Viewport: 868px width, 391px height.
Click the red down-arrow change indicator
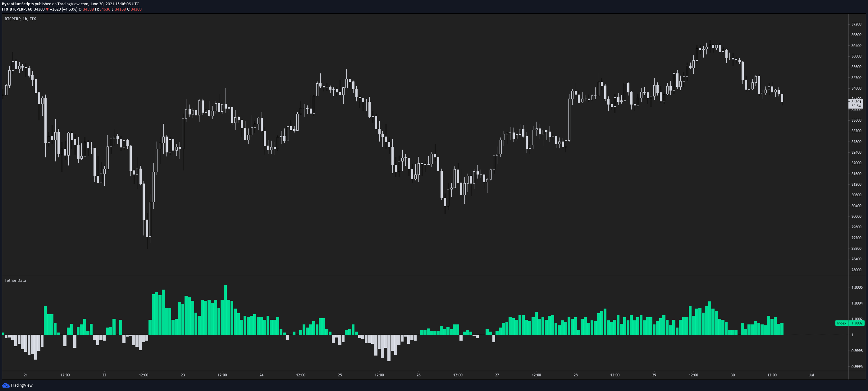pos(47,9)
